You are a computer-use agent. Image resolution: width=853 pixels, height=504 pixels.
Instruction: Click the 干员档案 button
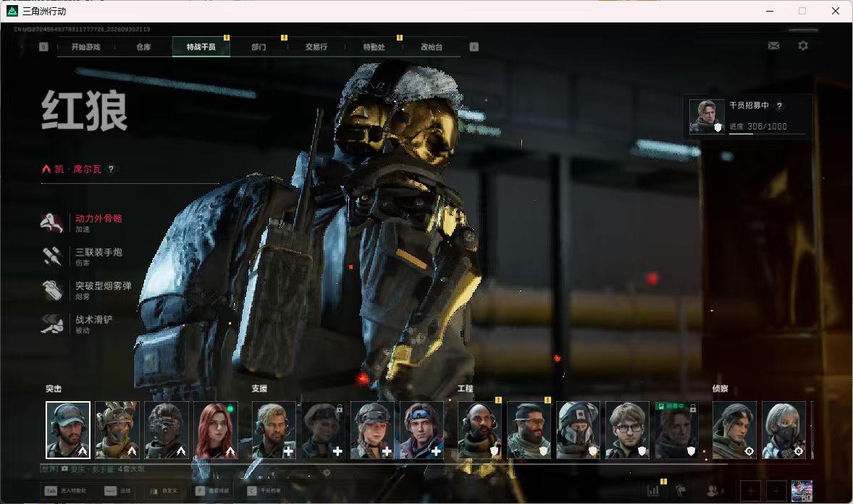[x=264, y=490]
